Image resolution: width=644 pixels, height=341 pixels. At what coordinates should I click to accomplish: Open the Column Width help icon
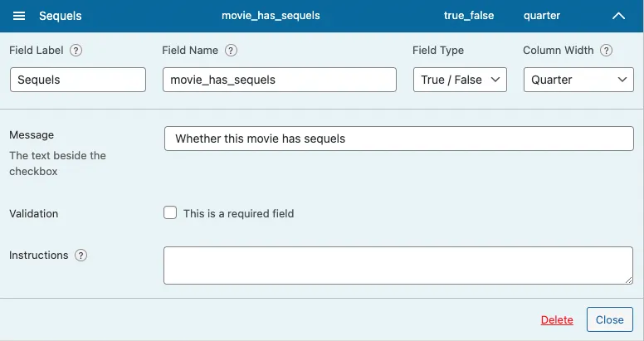[x=606, y=50]
